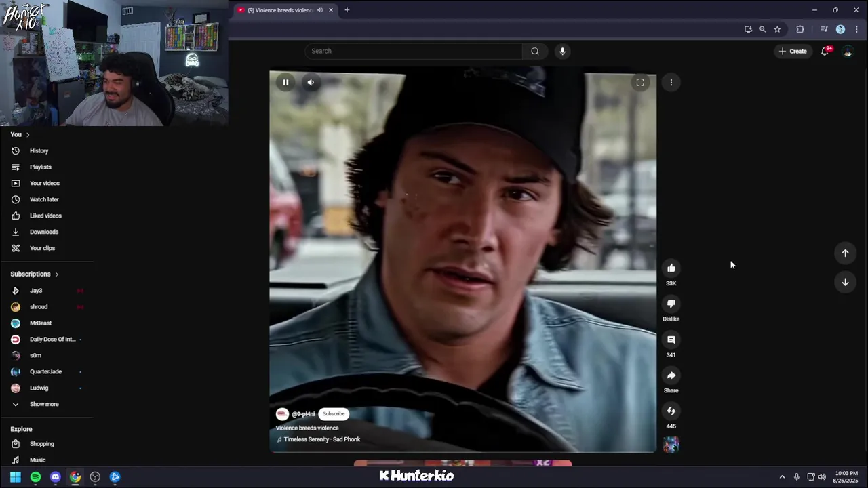Image resolution: width=868 pixels, height=488 pixels.
Task: Select the Violence breeds violence tab
Action: [285, 10]
